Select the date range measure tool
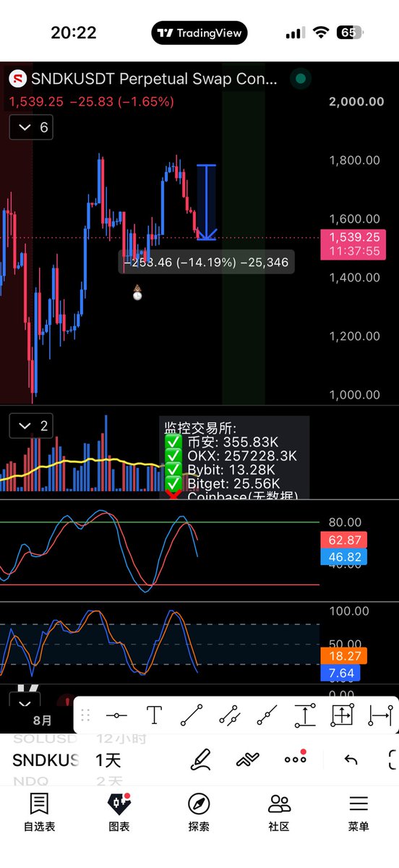Screen dimensions: 399x868 click(x=379, y=715)
